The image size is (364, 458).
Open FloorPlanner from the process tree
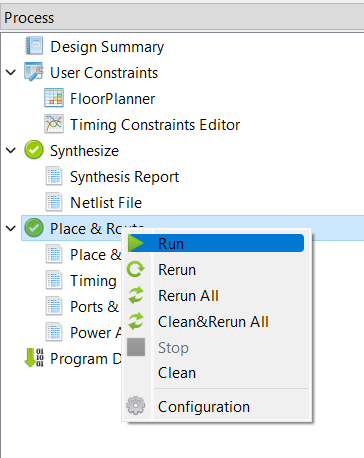pyautogui.click(x=113, y=99)
